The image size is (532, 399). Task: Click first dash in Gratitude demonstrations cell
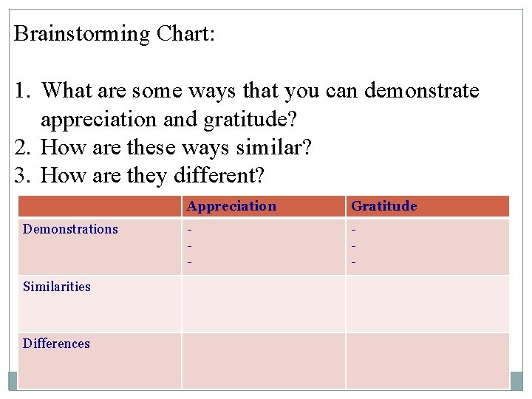click(353, 230)
